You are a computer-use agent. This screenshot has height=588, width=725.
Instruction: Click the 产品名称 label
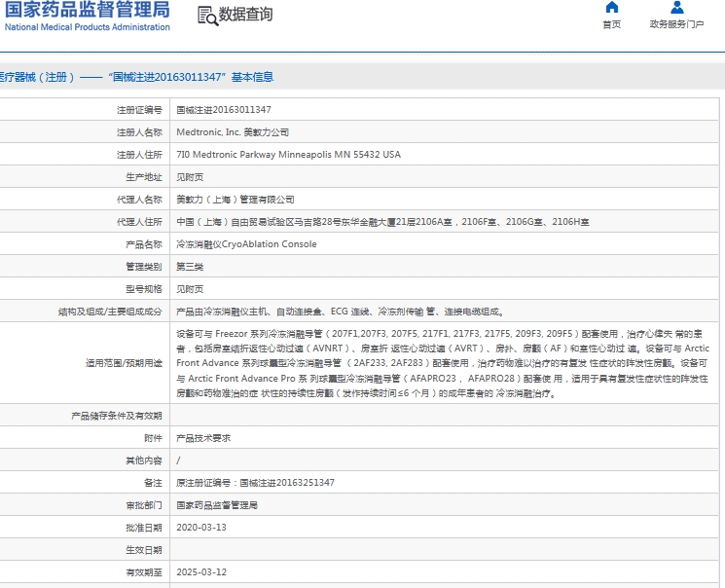click(x=144, y=243)
